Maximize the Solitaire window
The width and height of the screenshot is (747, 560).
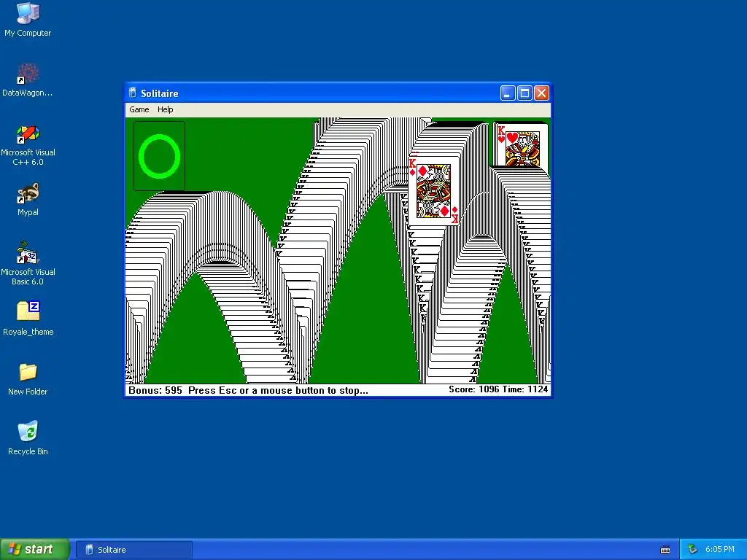coord(525,93)
